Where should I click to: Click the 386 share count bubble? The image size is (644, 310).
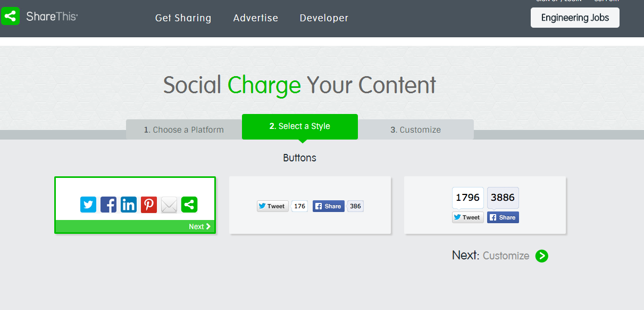click(355, 206)
